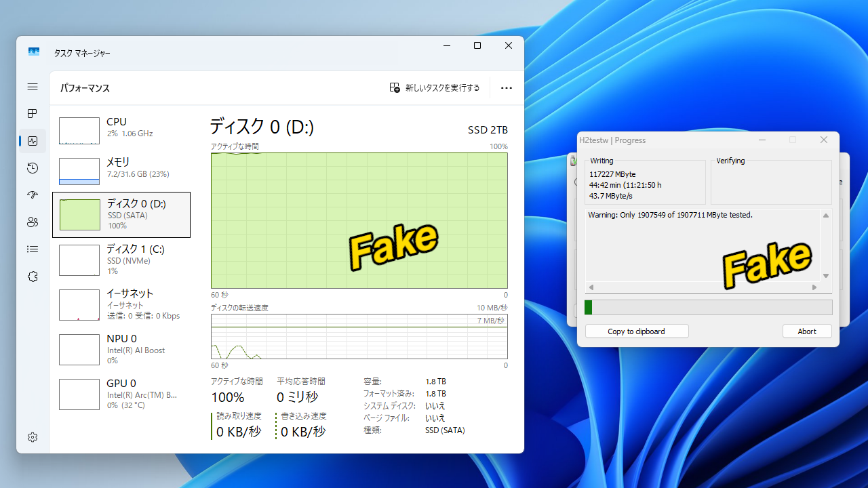Click the 0 ミリ秒 response time value
Screen dimensions: 868x488
click(x=297, y=397)
